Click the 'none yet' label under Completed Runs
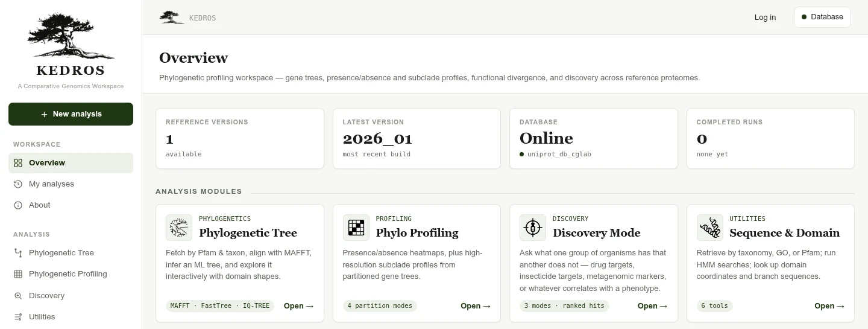The image size is (868, 329). (712, 155)
